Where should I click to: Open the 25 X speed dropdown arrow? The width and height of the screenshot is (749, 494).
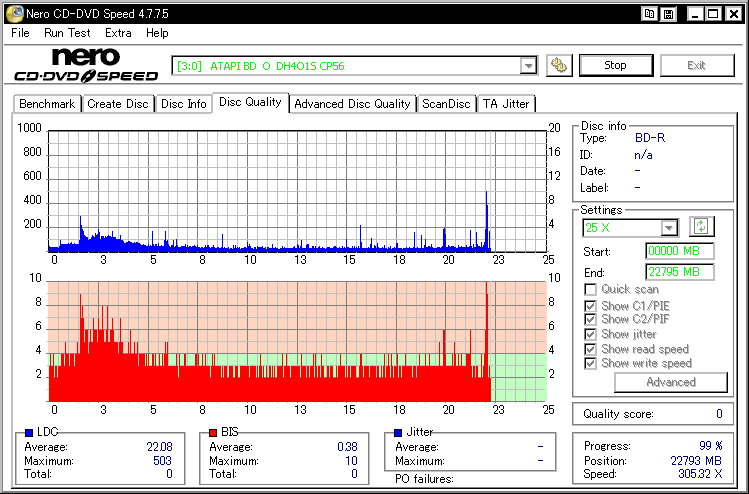669,228
